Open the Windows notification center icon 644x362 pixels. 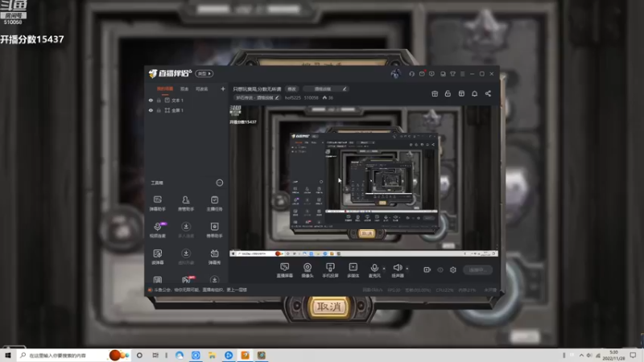[x=633, y=356]
